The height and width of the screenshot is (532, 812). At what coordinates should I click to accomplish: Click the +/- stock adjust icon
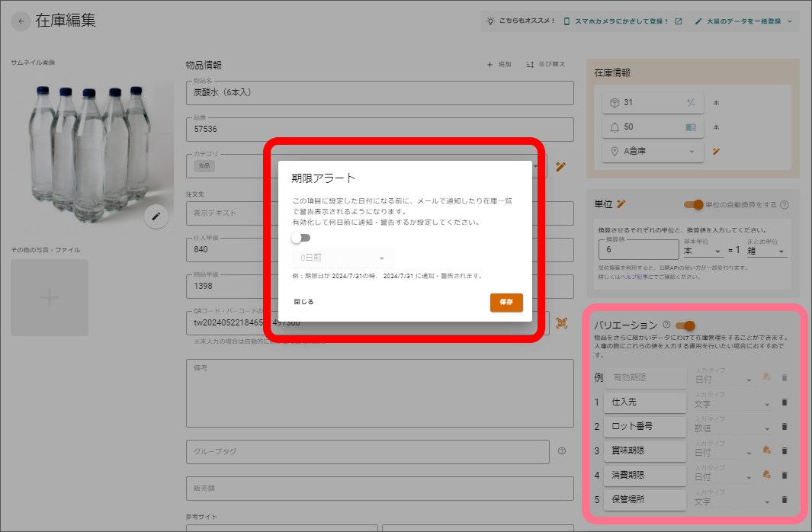coord(691,102)
